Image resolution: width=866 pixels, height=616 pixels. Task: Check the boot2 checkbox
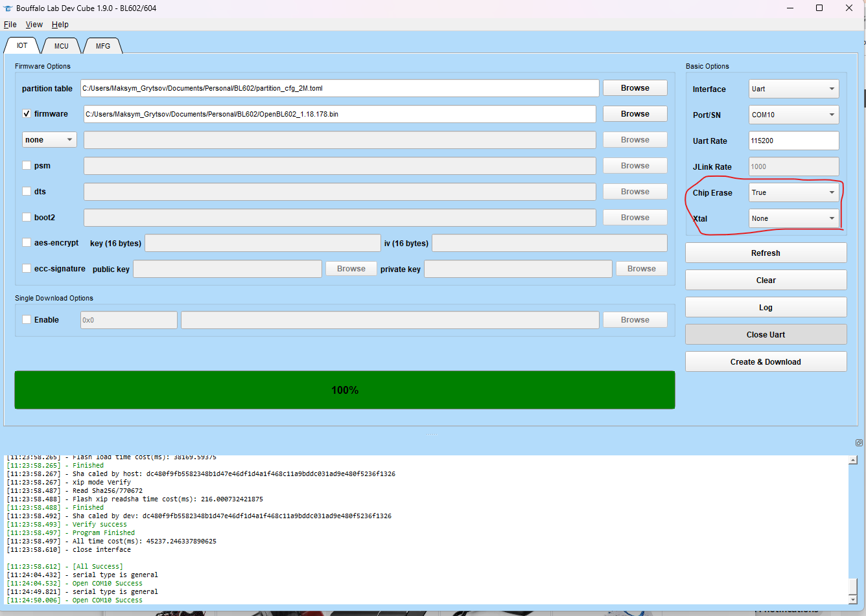[27, 218]
